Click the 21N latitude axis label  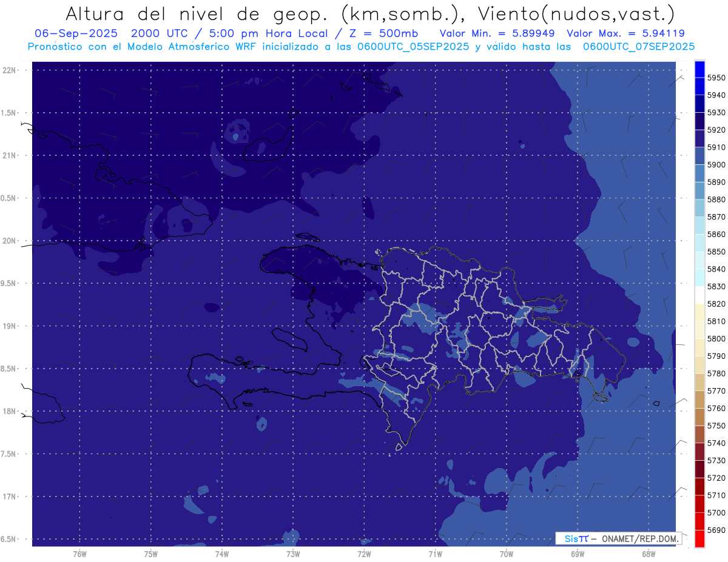point(9,155)
